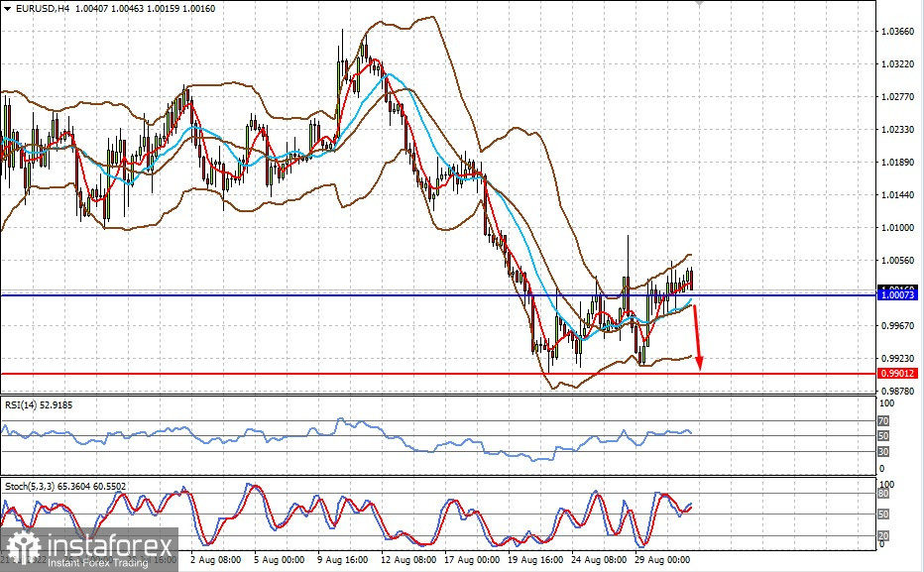Click the Stochastic scale 20 level label
The width and height of the screenshot is (924, 572).
point(883,536)
